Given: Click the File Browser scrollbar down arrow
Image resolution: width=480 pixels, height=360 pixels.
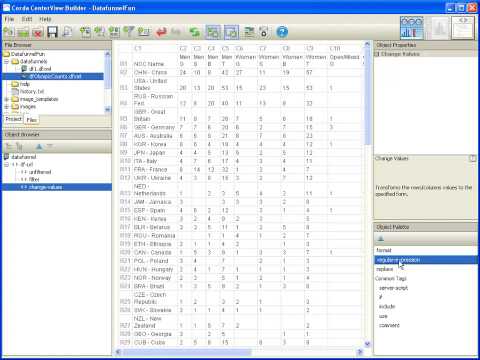Looking at the screenshot, I should coord(107,109).
